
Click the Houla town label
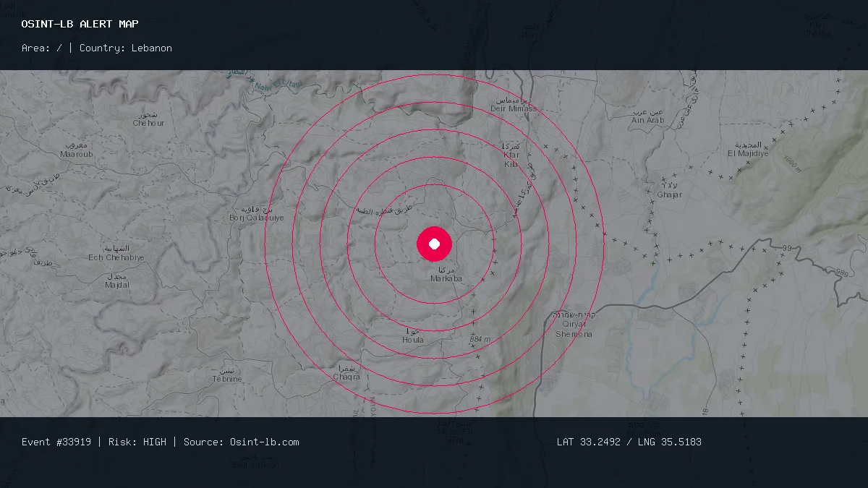click(x=413, y=335)
